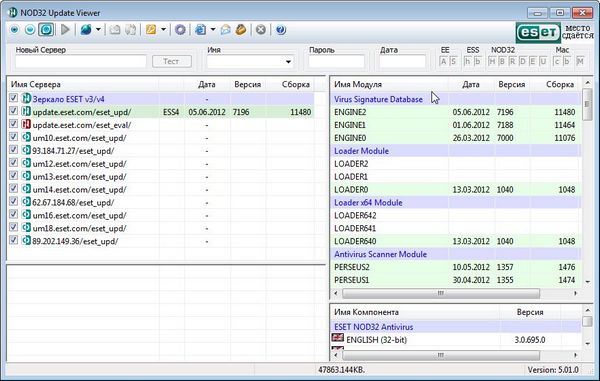Click the Internet Explorer page toolbar icon

click(x=201, y=29)
